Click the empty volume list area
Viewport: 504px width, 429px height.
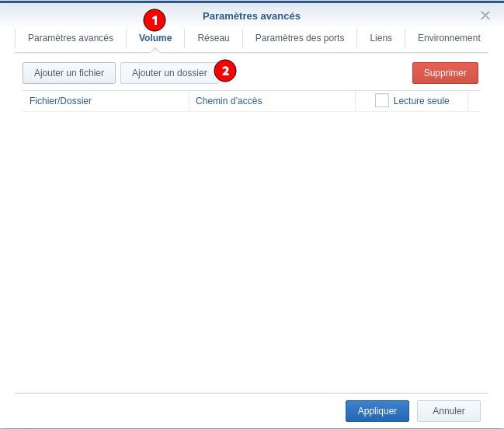point(252,249)
